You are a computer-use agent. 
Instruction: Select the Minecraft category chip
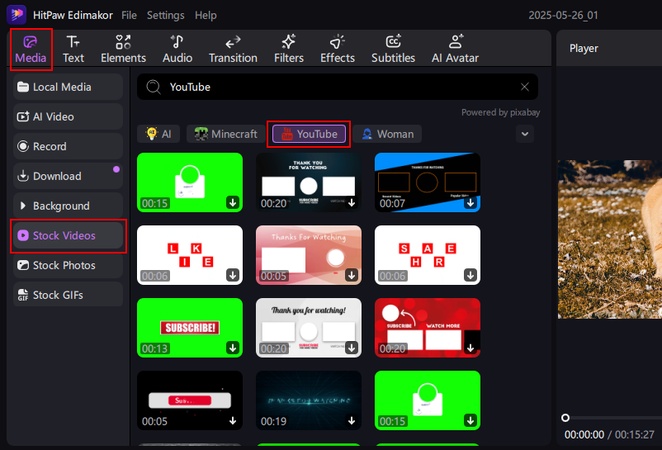(x=225, y=134)
